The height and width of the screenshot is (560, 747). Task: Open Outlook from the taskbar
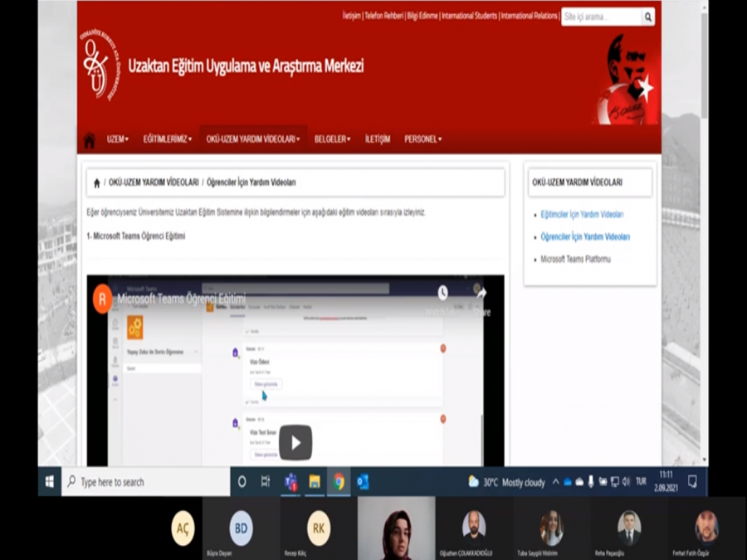point(363,482)
